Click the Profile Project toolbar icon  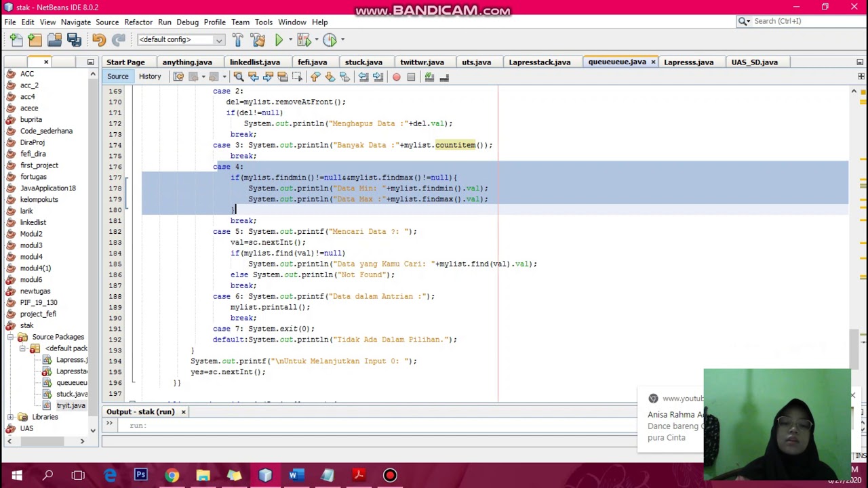point(330,40)
